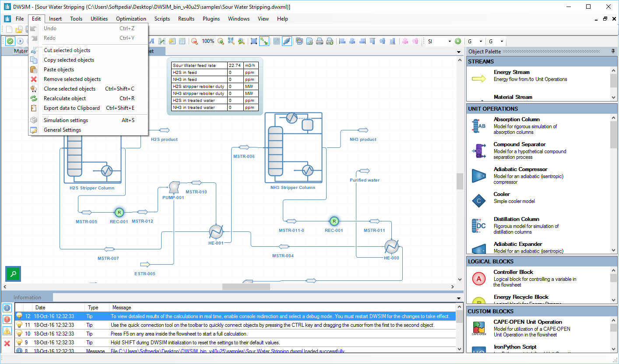
Task: Toggle the yellow warning messages filter
Action: [7, 331]
